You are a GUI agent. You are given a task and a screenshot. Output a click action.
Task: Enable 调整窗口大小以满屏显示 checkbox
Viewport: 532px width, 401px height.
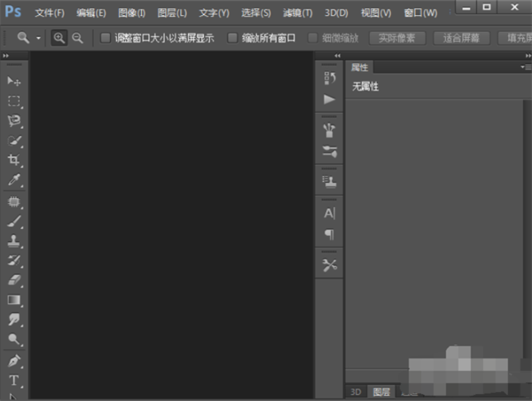[x=106, y=37]
